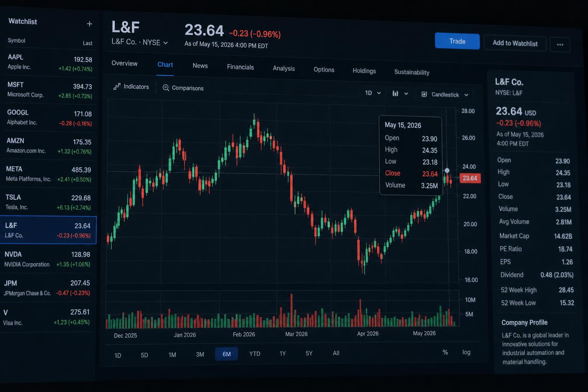Click the red 23.64 price label on axis
588x392 pixels.
tap(470, 178)
